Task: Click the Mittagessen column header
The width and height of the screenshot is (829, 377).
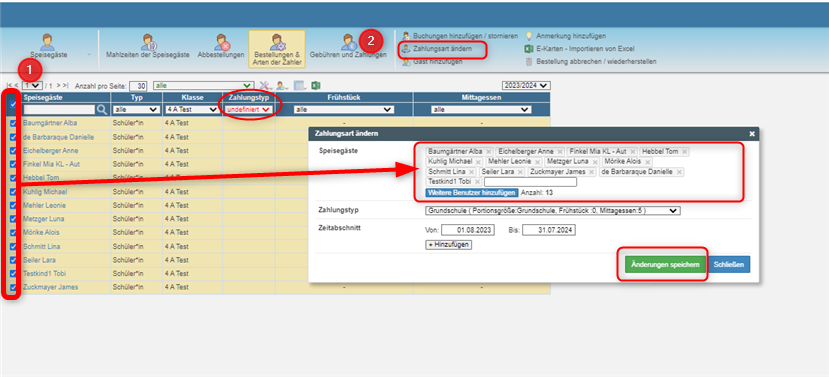Action: point(482,97)
